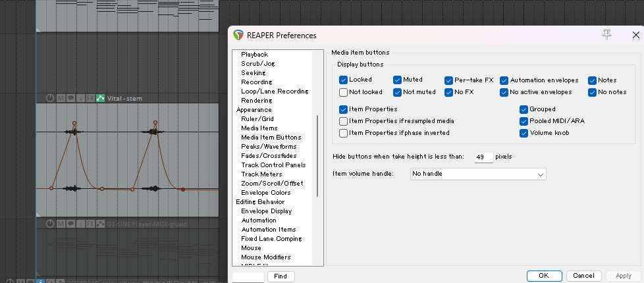
Task: Open the Track Control Panels page
Action: coord(273,165)
